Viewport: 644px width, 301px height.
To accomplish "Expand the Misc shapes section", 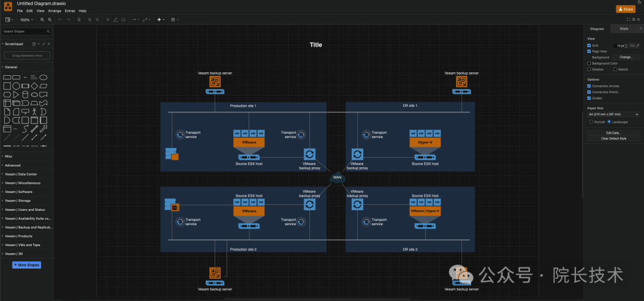I will click(x=27, y=156).
